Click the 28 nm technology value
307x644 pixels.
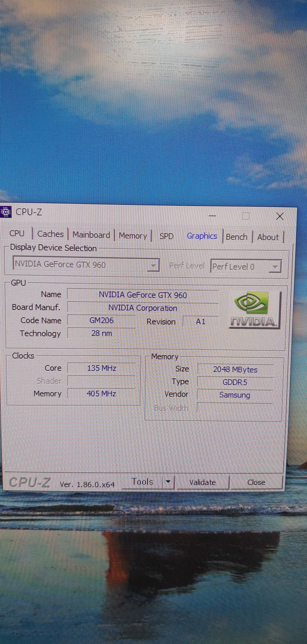102,333
